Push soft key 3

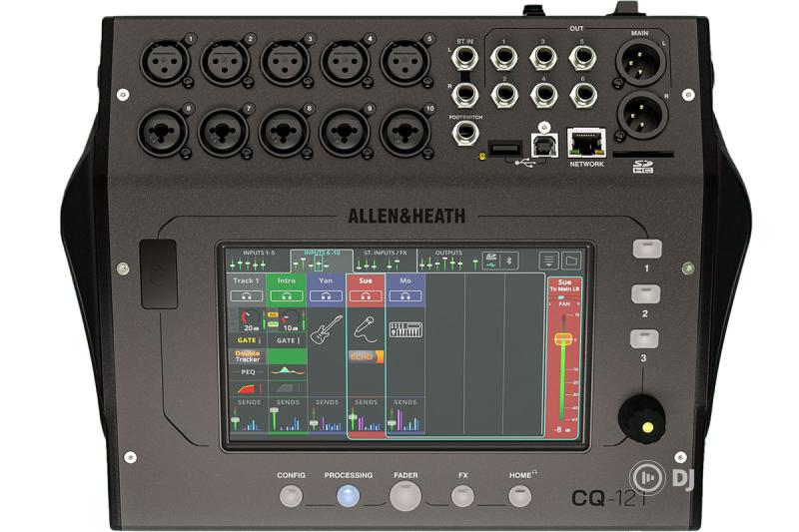(x=644, y=339)
